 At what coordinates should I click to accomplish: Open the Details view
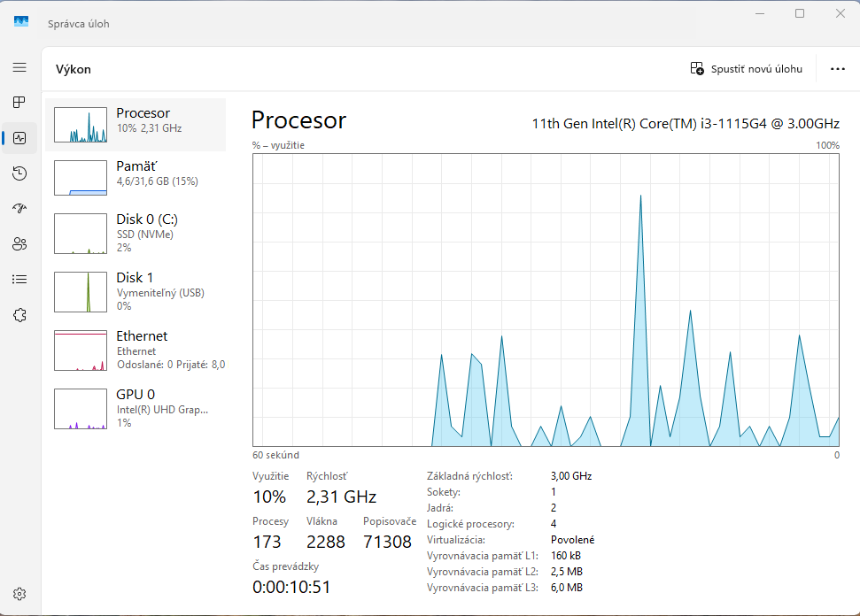[19, 279]
